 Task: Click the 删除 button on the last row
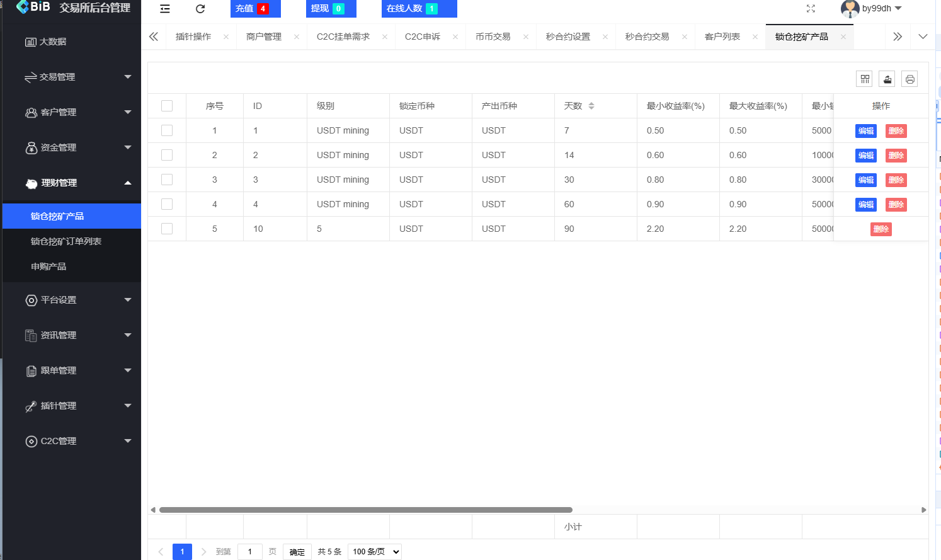(x=881, y=229)
